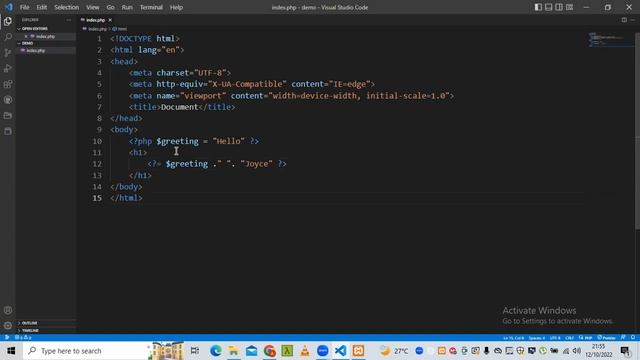Image resolution: width=640 pixels, height=360 pixels.
Task: Open Task View on the taskbar
Action: pyautogui.click(x=195, y=351)
